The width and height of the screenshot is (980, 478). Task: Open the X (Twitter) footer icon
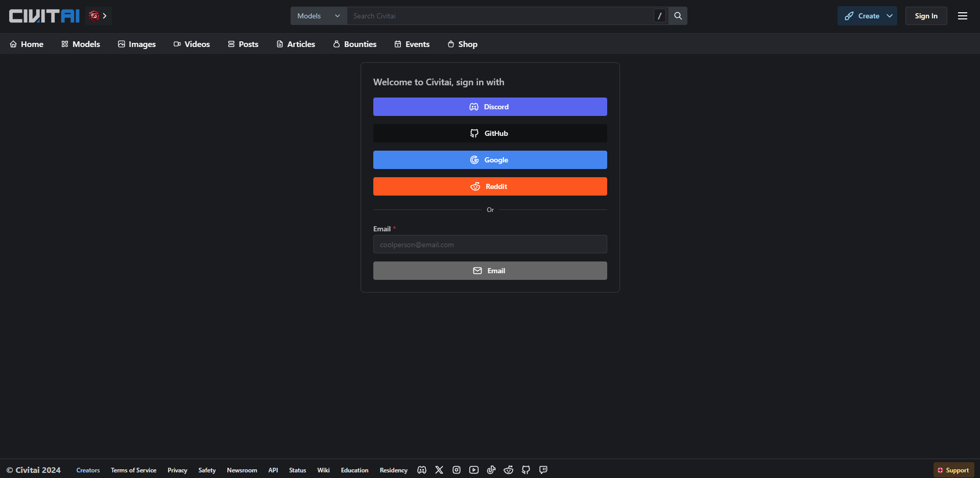click(x=439, y=470)
